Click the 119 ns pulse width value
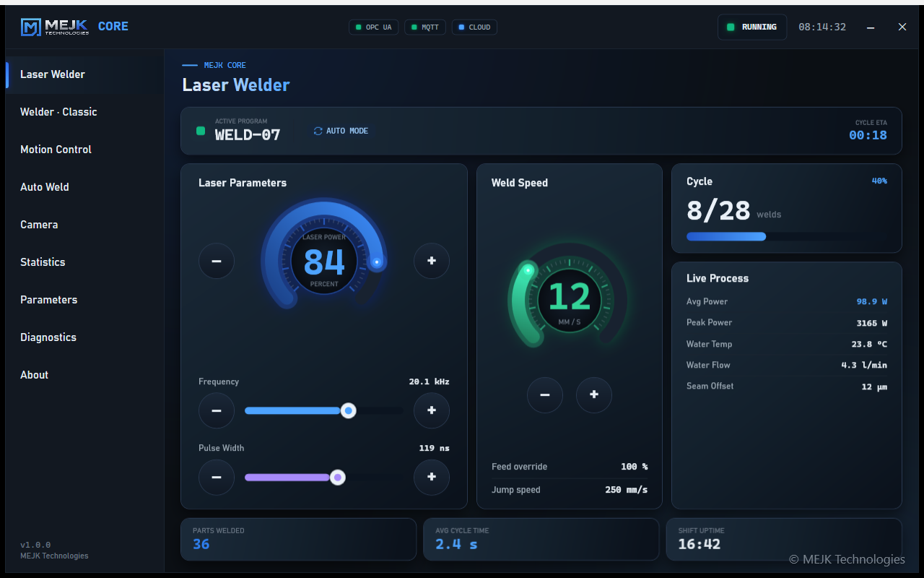The width and height of the screenshot is (924, 578). click(x=434, y=448)
